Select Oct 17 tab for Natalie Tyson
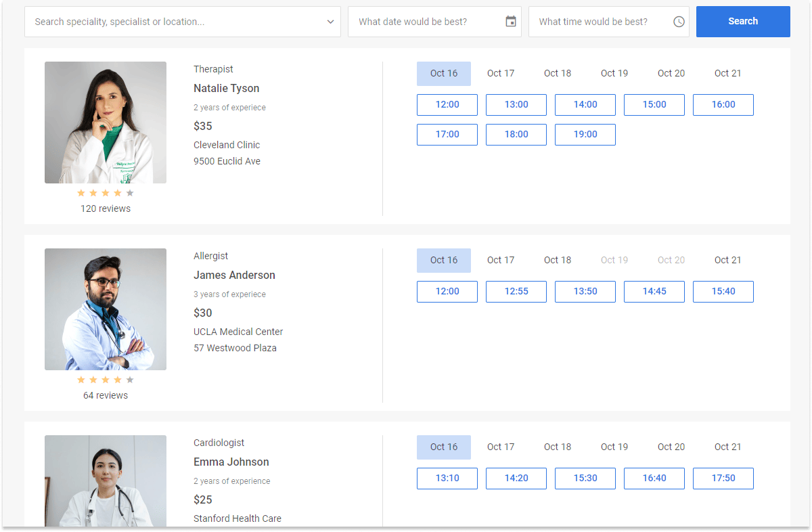Screen dimensions: 812x532 (x=501, y=73)
